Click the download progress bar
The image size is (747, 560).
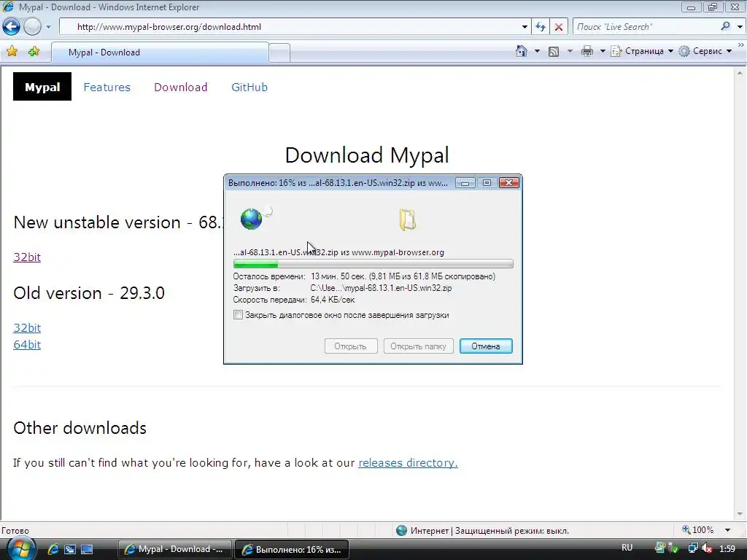click(373, 264)
